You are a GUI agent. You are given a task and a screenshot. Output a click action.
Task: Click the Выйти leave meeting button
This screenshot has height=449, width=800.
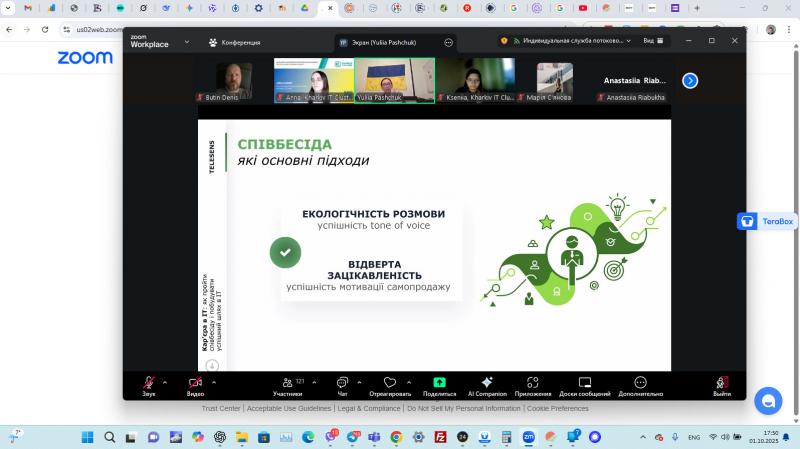722,383
